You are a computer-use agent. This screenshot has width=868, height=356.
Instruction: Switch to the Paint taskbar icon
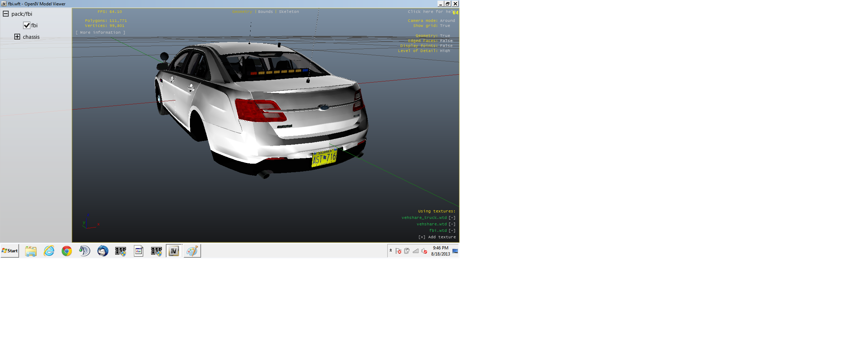pos(192,251)
